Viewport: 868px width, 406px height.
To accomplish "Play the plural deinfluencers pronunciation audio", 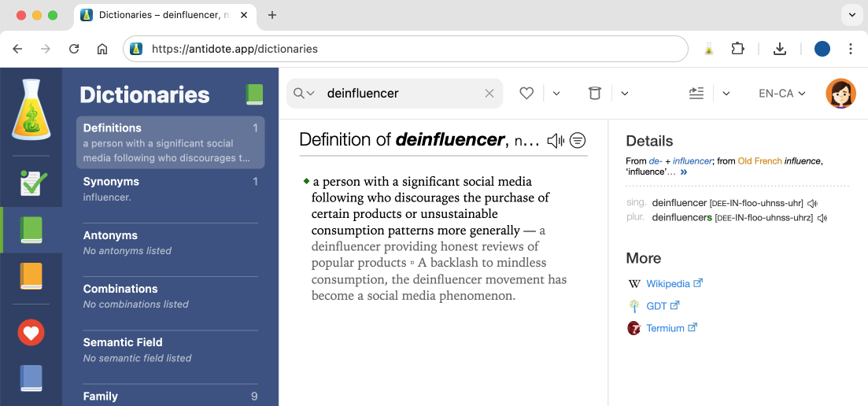I will (x=822, y=218).
